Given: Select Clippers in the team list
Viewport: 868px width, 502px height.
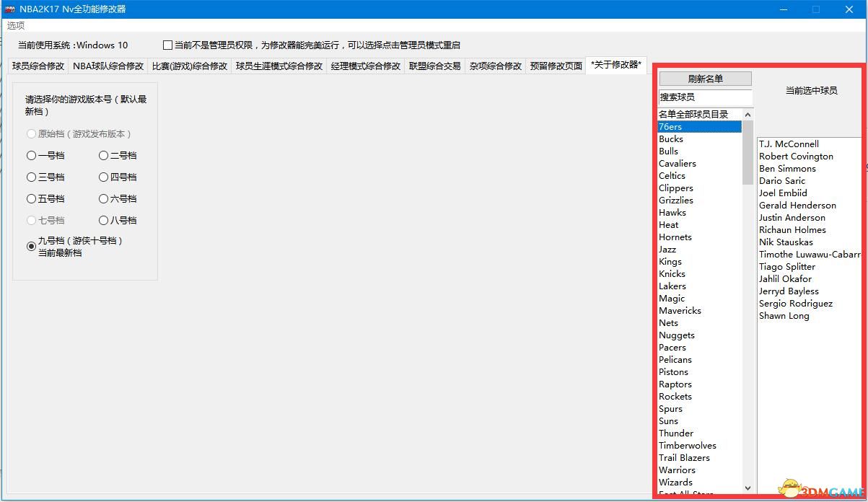Looking at the screenshot, I should click(x=699, y=188).
